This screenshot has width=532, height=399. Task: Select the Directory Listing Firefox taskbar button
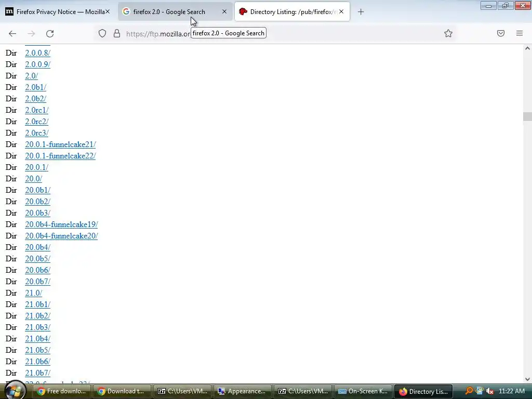[x=423, y=391]
